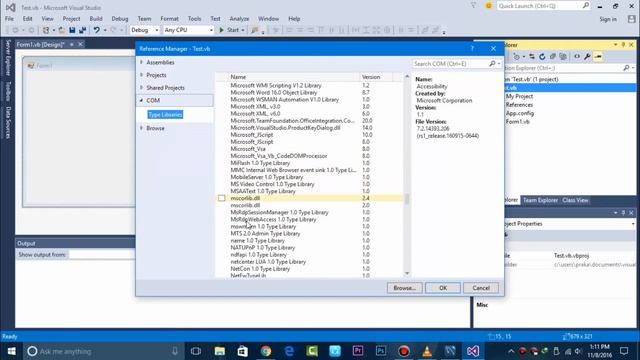The height and width of the screenshot is (360, 640).
Task: Click the View Code icon in Solution Explorer
Action: [x=577, y=57]
